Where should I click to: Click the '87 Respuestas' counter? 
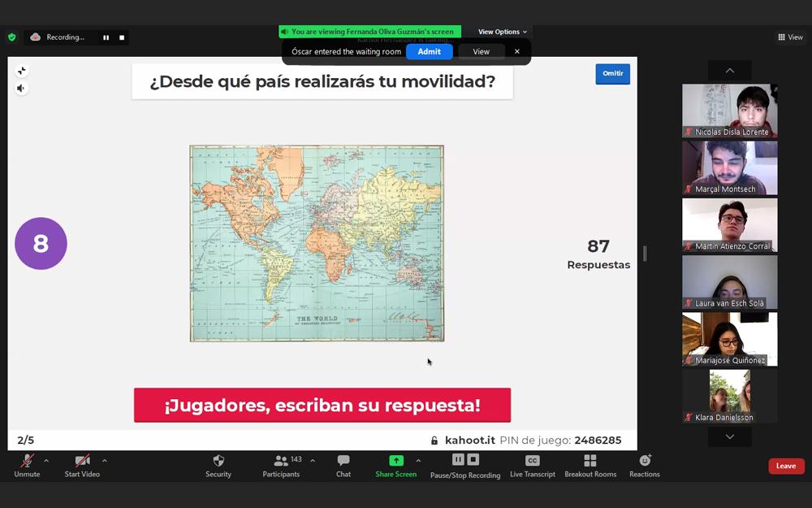(598, 254)
